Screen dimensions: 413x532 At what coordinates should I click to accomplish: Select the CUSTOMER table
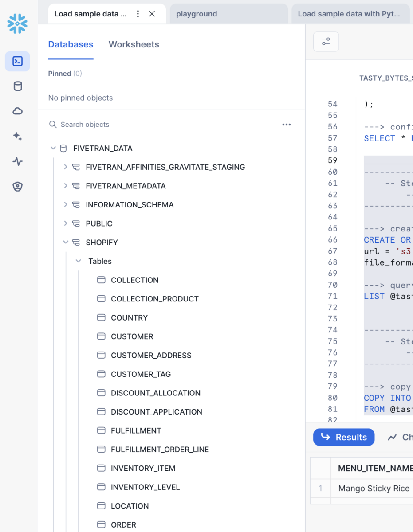[x=132, y=336]
